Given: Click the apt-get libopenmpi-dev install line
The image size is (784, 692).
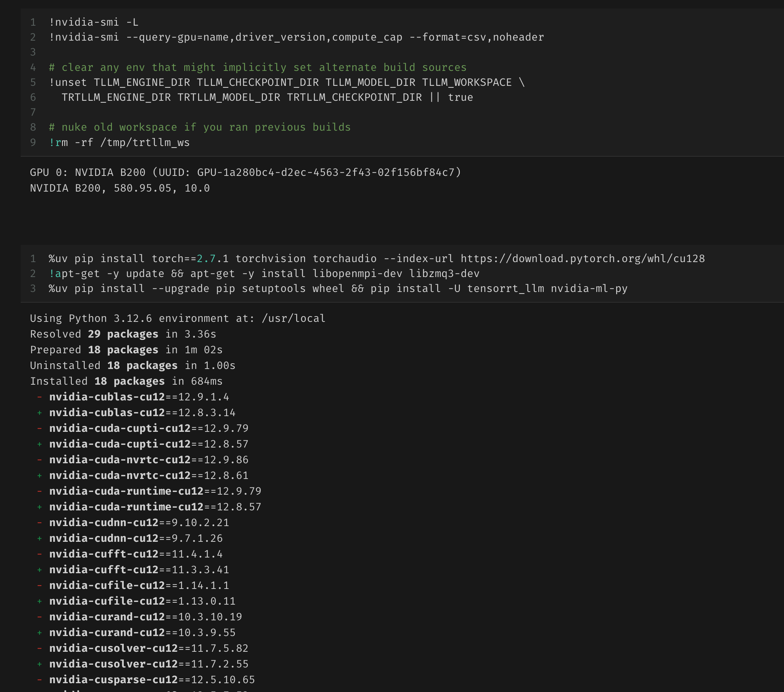Looking at the screenshot, I should (x=264, y=274).
